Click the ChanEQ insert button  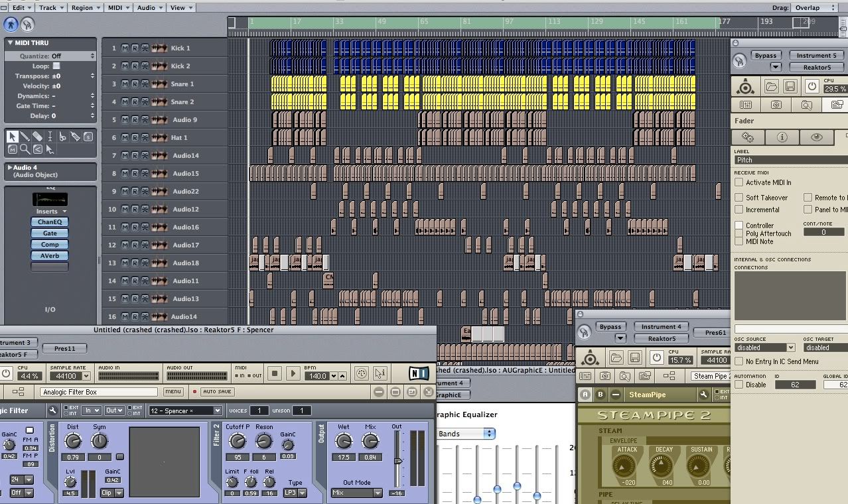pyautogui.click(x=50, y=222)
